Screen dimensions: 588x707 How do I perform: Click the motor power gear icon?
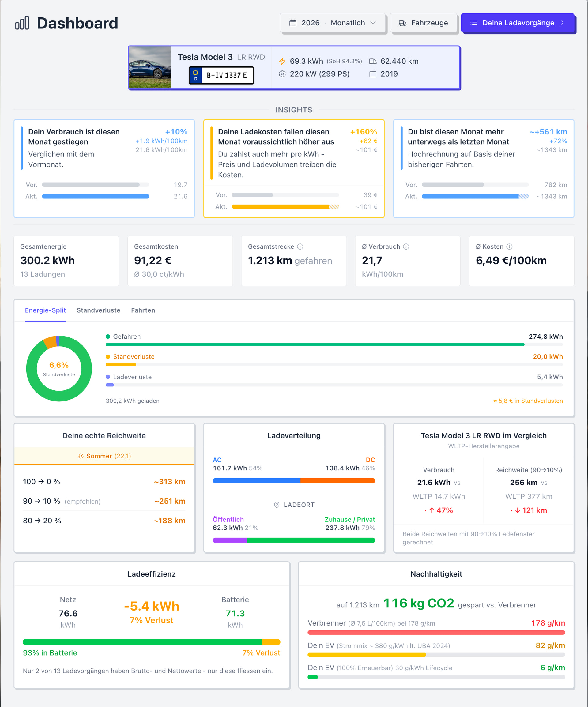(282, 74)
